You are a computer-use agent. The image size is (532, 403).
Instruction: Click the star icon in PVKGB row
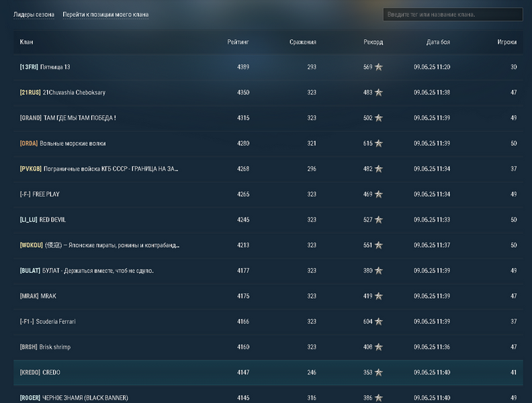[379, 169]
